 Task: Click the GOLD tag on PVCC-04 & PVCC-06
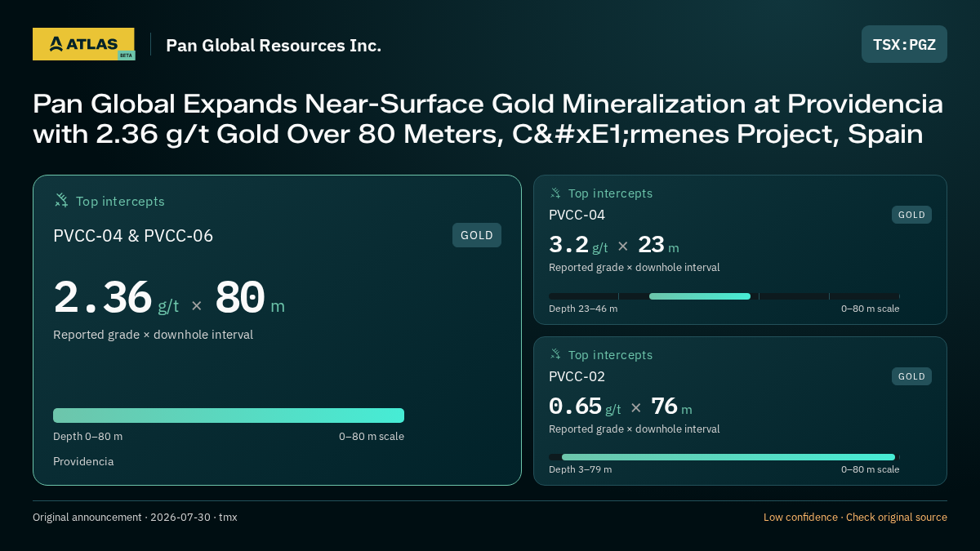click(x=477, y=235)
